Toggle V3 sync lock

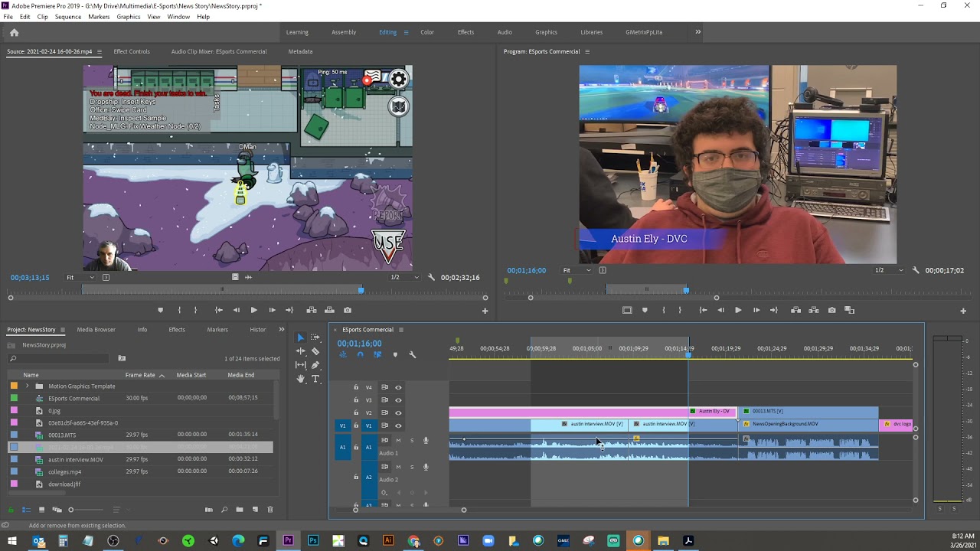tap(385, 400)
